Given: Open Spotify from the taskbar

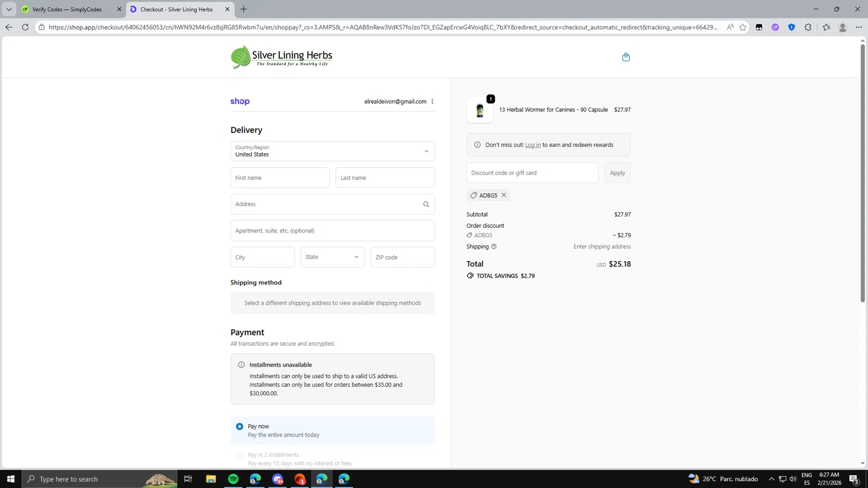Looking at the screenshot, I should click(x=233, y=479).
